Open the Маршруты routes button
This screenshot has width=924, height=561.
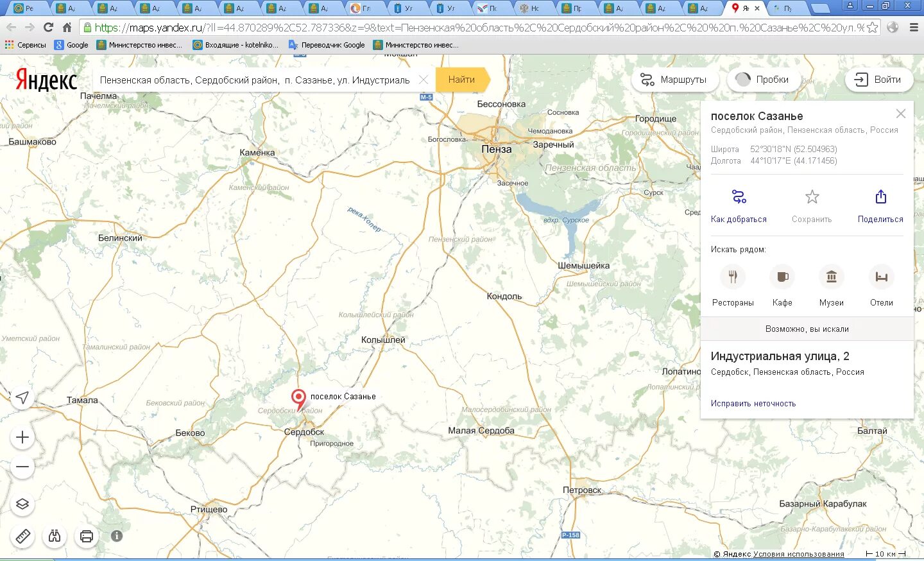point(674,80)
